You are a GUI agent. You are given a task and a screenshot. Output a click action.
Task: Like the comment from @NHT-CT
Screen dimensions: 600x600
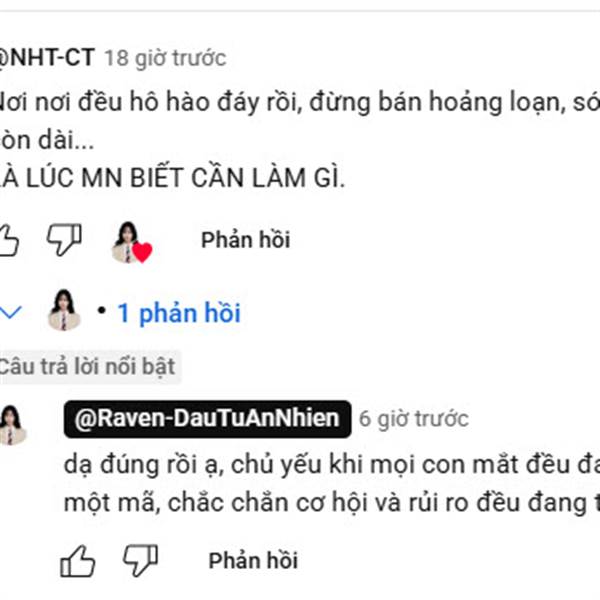pyautogui.click(x=8, y=240)
